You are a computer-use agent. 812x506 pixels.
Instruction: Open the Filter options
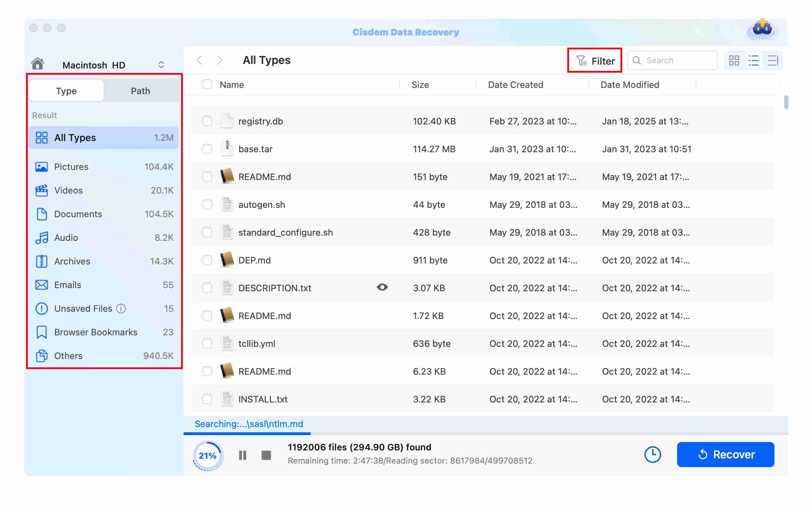coord(595,61)
